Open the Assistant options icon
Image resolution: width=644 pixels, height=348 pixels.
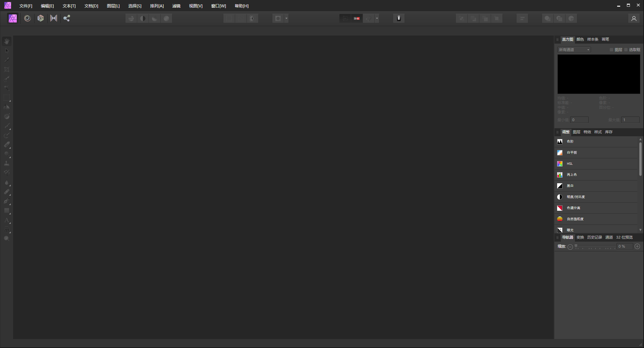pos(399,18)
